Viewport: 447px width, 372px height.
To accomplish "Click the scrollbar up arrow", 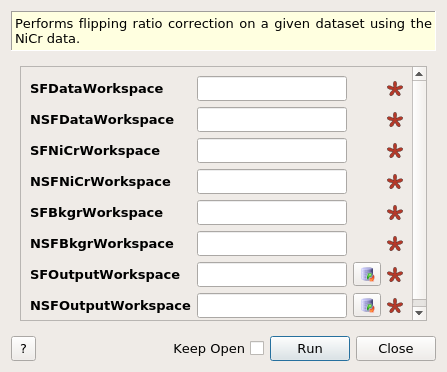I will (419, 74).
